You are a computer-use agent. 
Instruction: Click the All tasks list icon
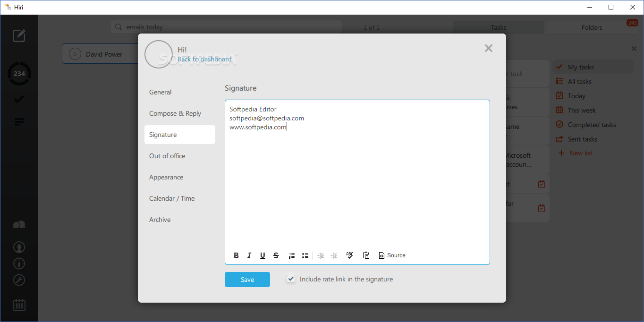(559, 81)
